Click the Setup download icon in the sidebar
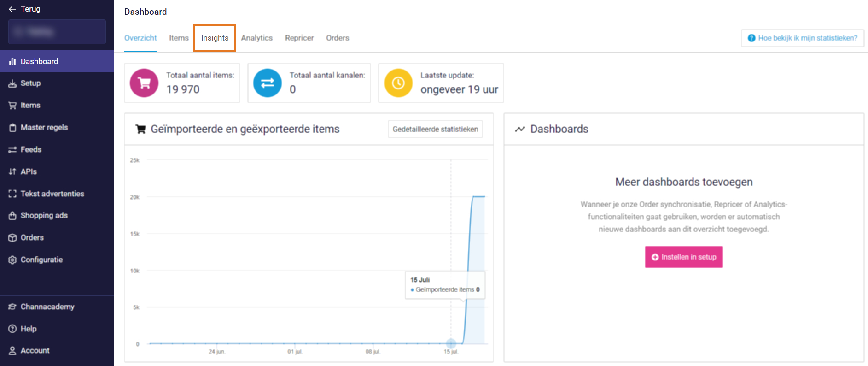This screenshot has height=366, width=868. [x=12, y=83]
